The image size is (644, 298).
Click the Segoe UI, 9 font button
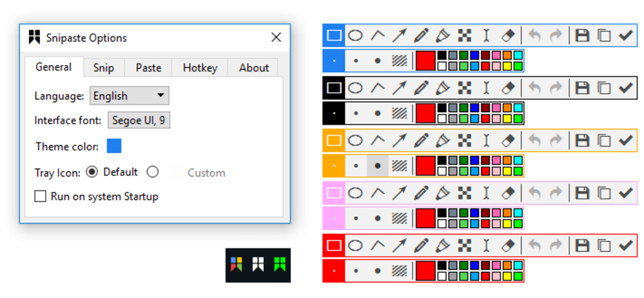pos(139,120)
